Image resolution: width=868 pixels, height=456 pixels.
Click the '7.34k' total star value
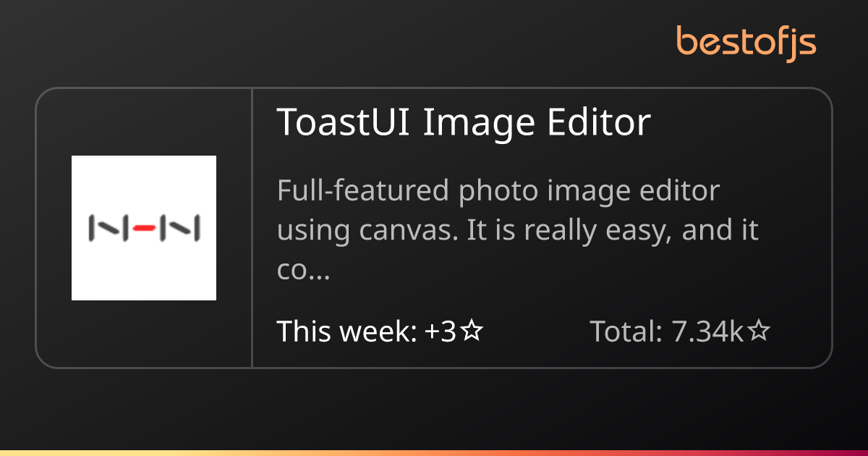click(708, 332)
